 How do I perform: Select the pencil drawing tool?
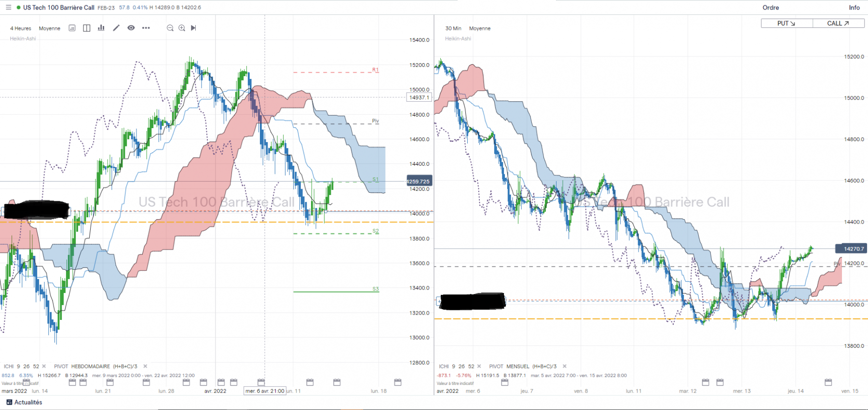click(x=116, y=28)
